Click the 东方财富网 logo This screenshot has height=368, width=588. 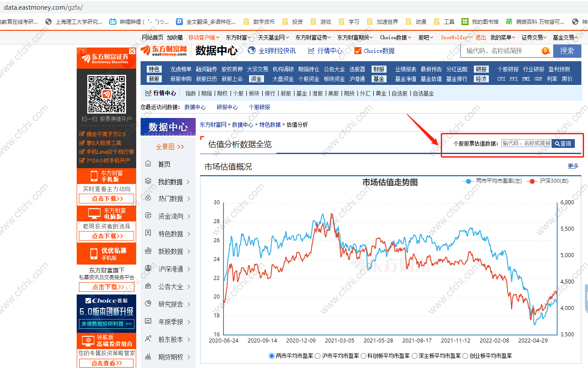pos(164,51)
